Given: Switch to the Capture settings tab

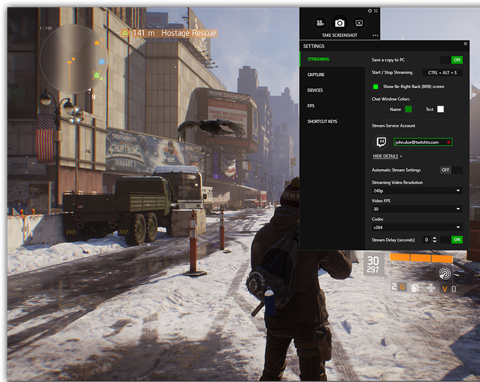Looking at the screenshot, I should click(x=332, y=75).
